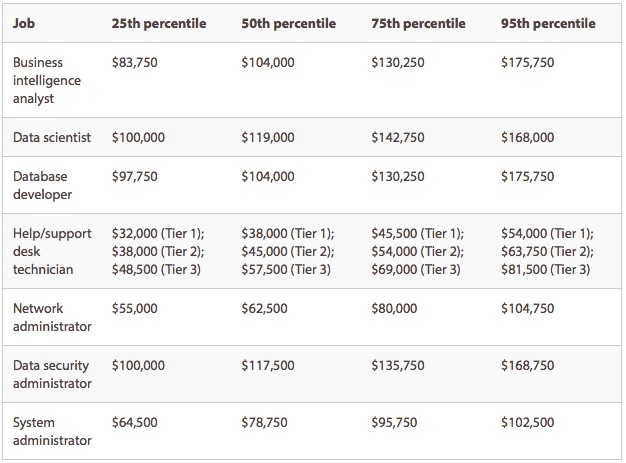Screen dimensions: 626x463
Task: Select the Data security administrator row label
Action: 52,375
